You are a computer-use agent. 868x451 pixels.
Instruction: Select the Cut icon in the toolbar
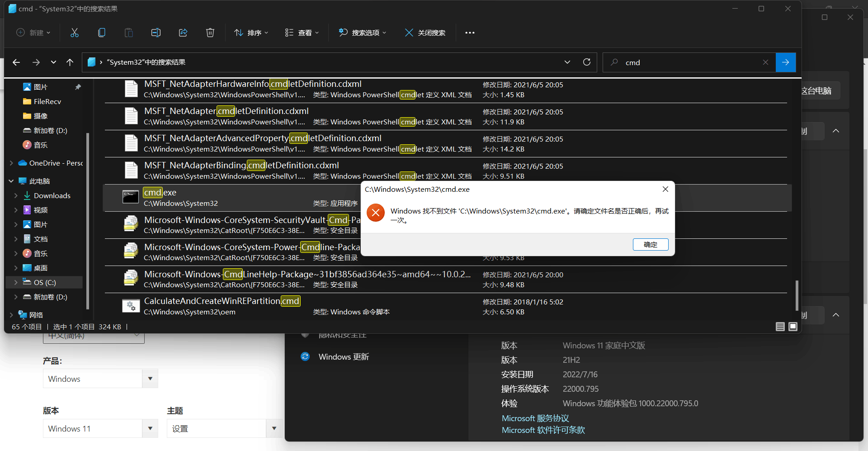click(x=75, y=33)
